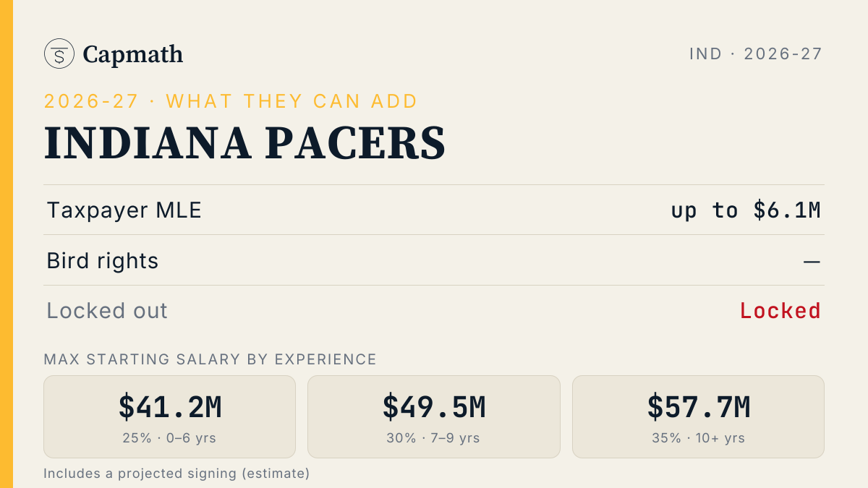Select the Locked out row label
868x488 pixels.
click(x=107, y=311)
